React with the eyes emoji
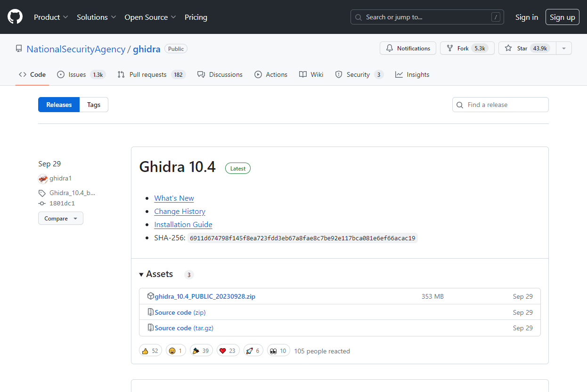 [278, 351]
